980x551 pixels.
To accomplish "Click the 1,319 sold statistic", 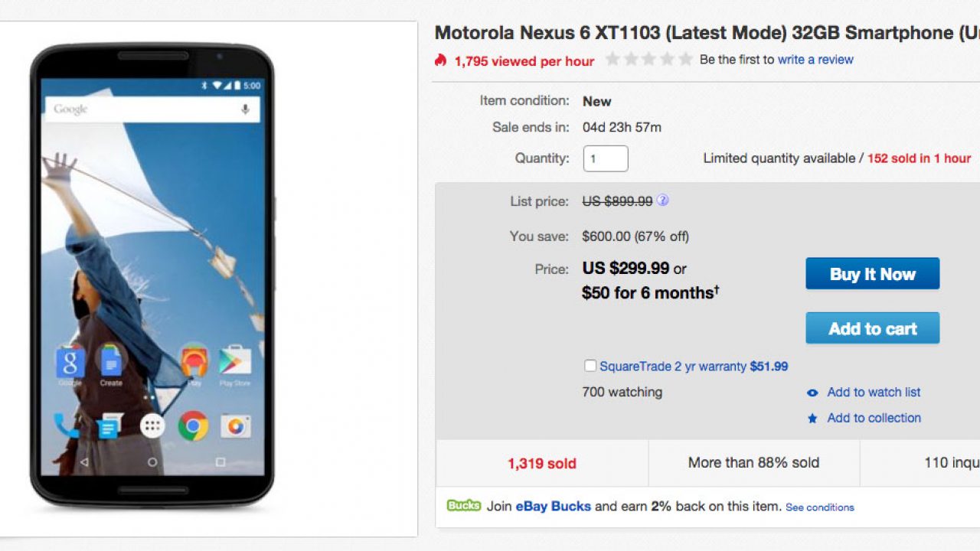I will click(541, 463).
